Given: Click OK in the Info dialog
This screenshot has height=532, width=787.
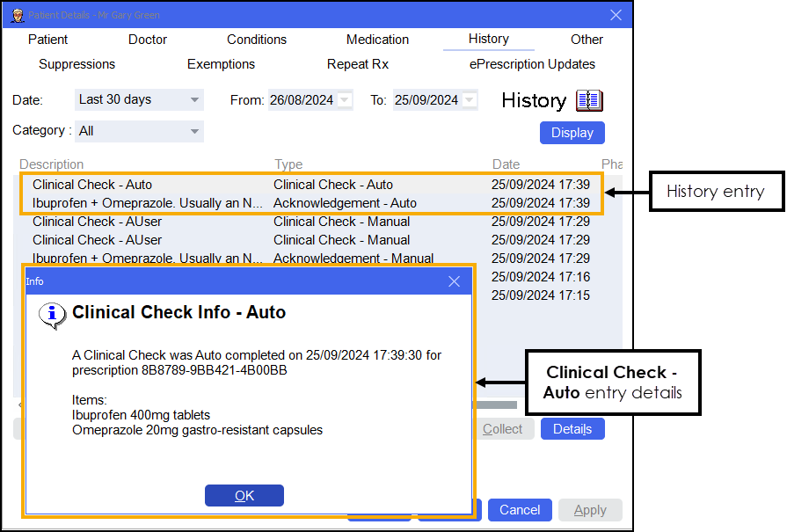Looking at the screenshot, I should pos(244,496).
